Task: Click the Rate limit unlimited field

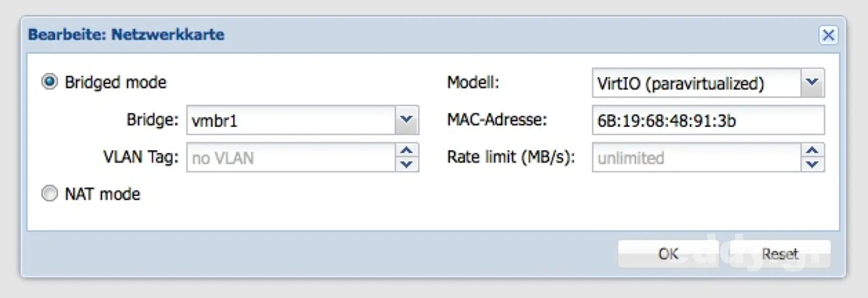Action: tap(696, 158)
